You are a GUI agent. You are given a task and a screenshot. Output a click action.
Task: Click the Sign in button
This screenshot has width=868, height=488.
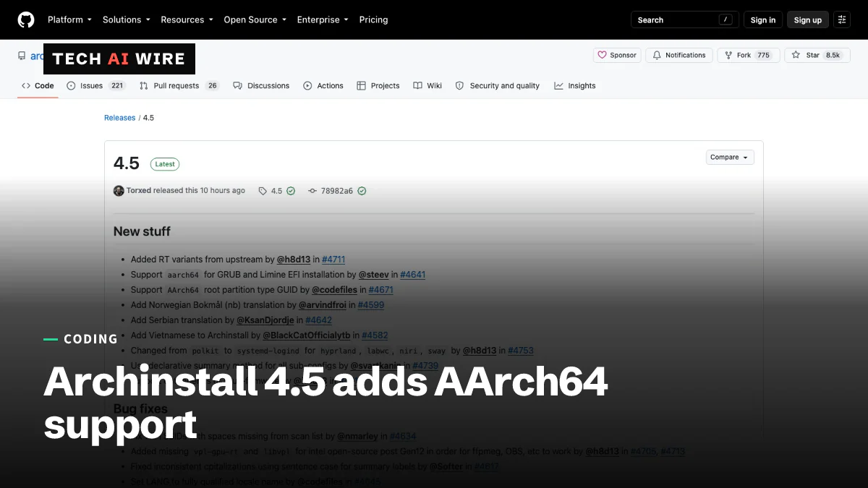[x=762, y=20]
